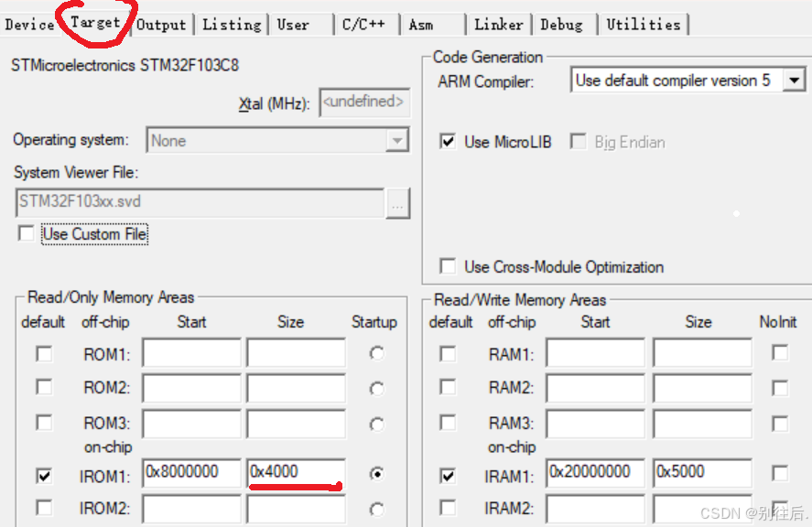Switch to the Device tab
The image size is (812, 527).
(x=28, y=25)
